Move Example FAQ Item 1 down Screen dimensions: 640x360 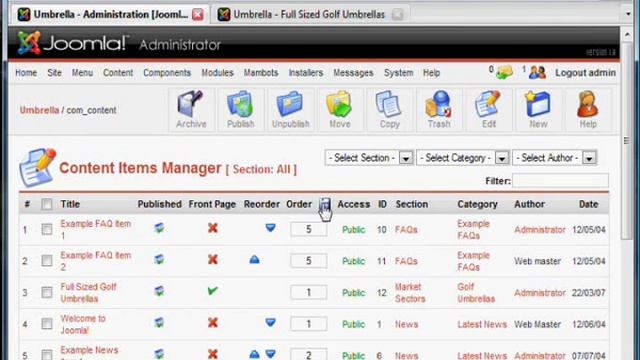tap(270, 227)
